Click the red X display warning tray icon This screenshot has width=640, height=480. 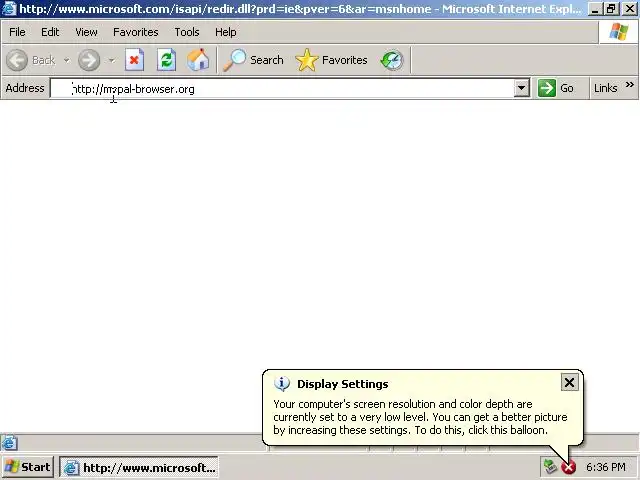(x=568, y=467)
